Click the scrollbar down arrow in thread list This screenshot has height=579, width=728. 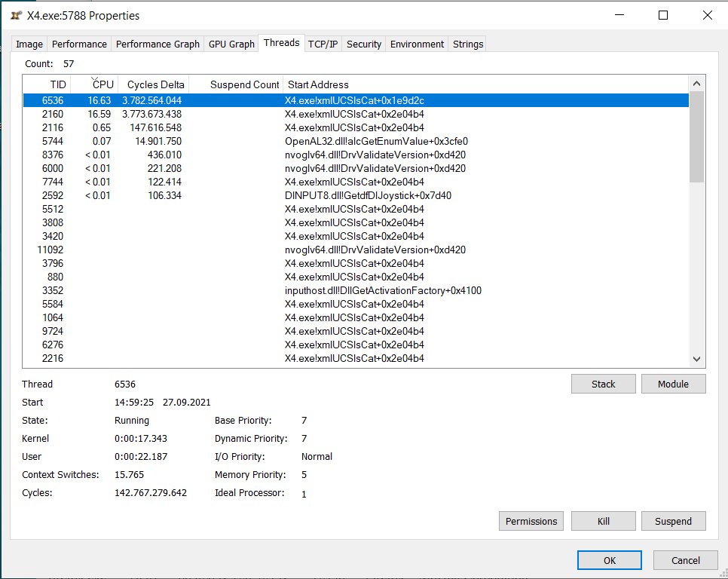696,359
